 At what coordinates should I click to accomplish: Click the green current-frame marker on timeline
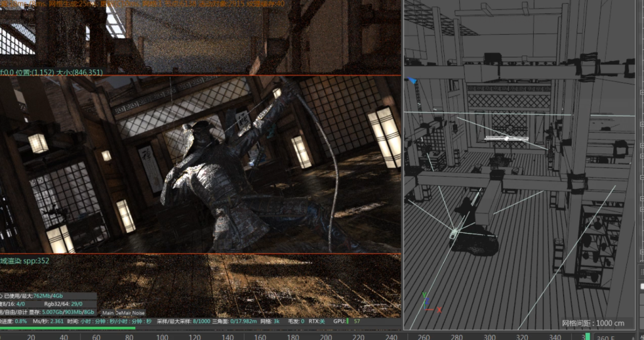587,337
